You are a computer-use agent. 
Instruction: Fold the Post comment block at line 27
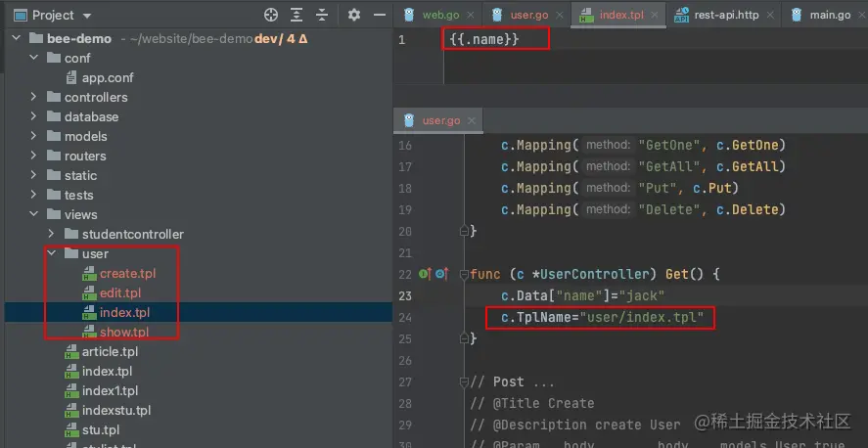tap(464, 381)
